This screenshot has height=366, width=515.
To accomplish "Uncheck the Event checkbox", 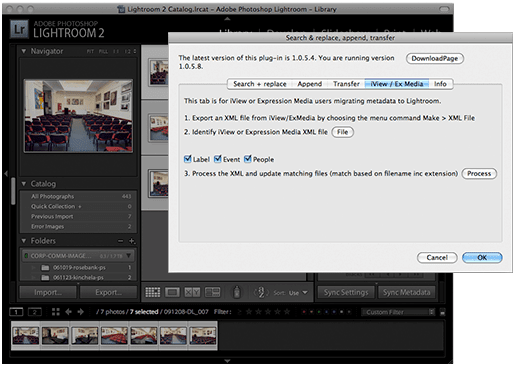I will pyautogui.click(x=218, y=159).
